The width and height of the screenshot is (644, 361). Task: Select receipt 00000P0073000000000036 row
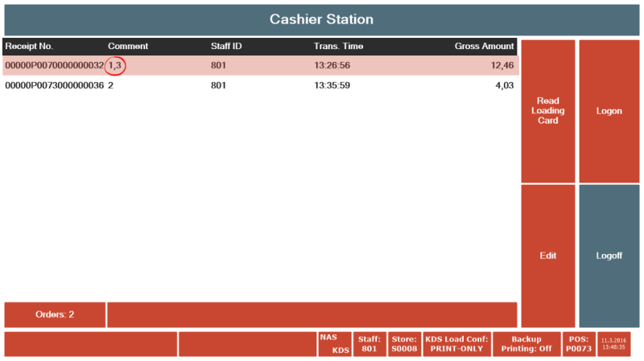tap(260, 85)
